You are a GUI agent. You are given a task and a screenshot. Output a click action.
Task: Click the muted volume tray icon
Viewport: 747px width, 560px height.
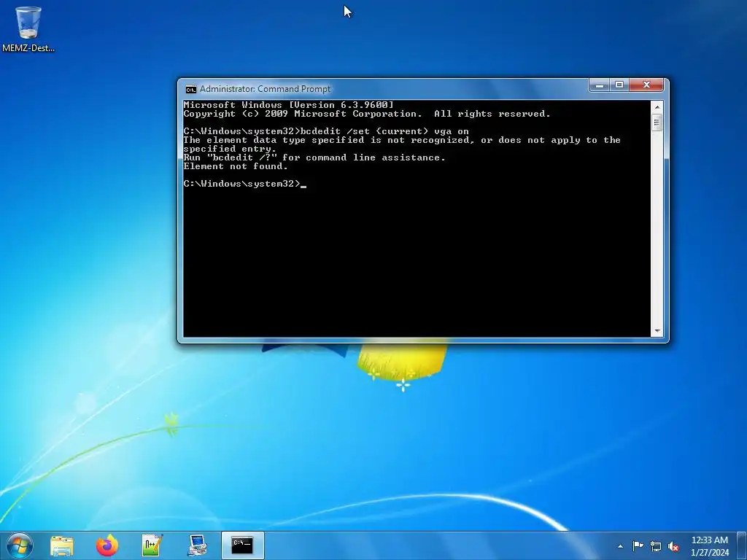[673, 546]
